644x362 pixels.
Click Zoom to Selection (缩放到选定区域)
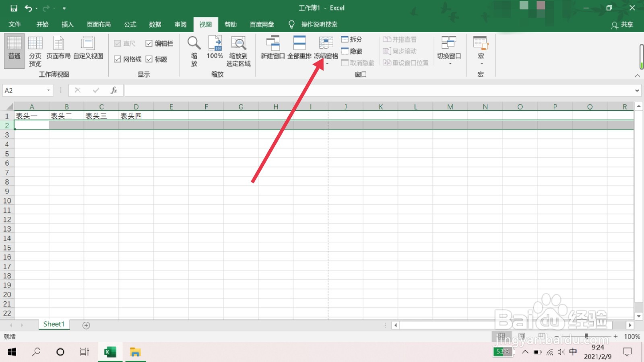238,51
